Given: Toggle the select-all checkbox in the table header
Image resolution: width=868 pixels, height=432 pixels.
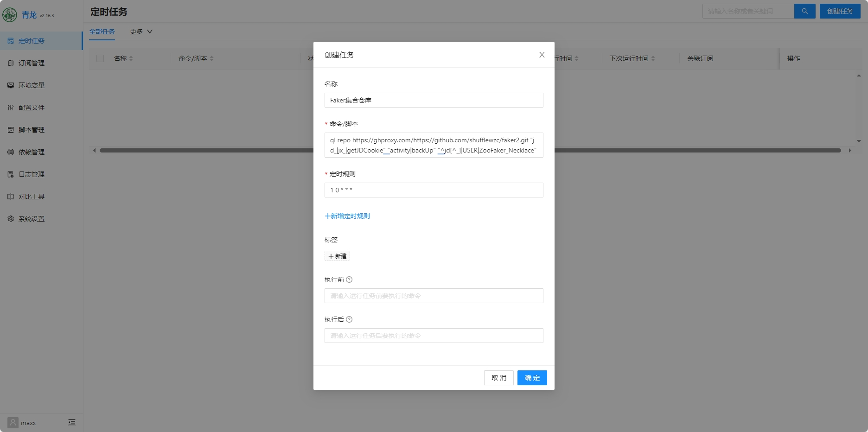Looking at the screenshot, I should click(x=100, y=58).
